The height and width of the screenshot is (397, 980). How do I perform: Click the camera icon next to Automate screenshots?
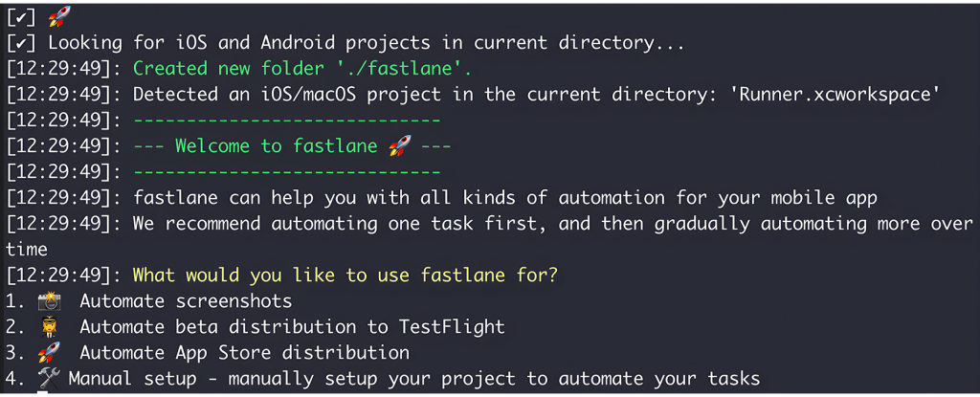49,301
